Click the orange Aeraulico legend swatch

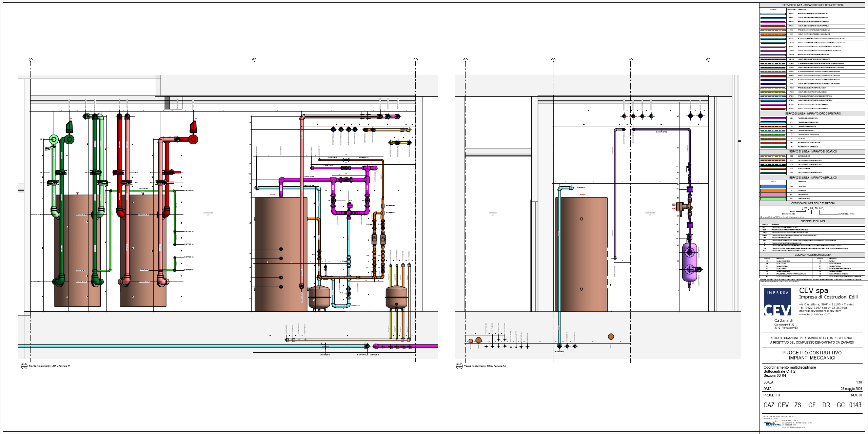pos(773,190)
